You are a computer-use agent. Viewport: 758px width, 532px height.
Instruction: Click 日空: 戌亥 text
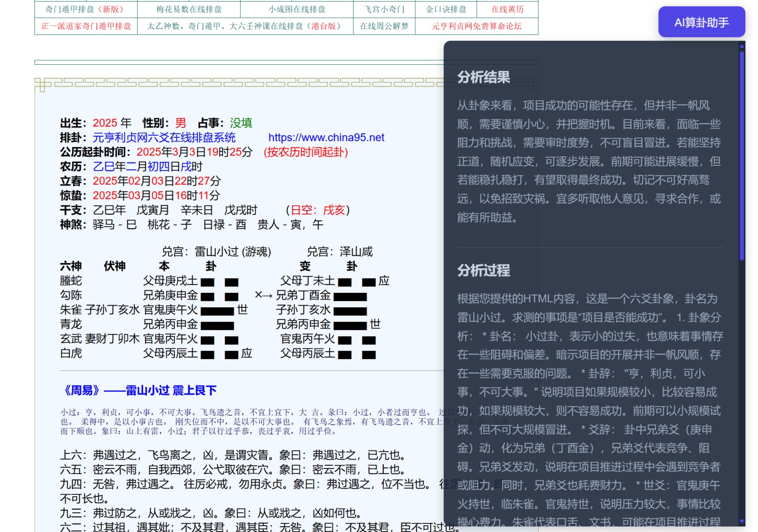[317, 210]
